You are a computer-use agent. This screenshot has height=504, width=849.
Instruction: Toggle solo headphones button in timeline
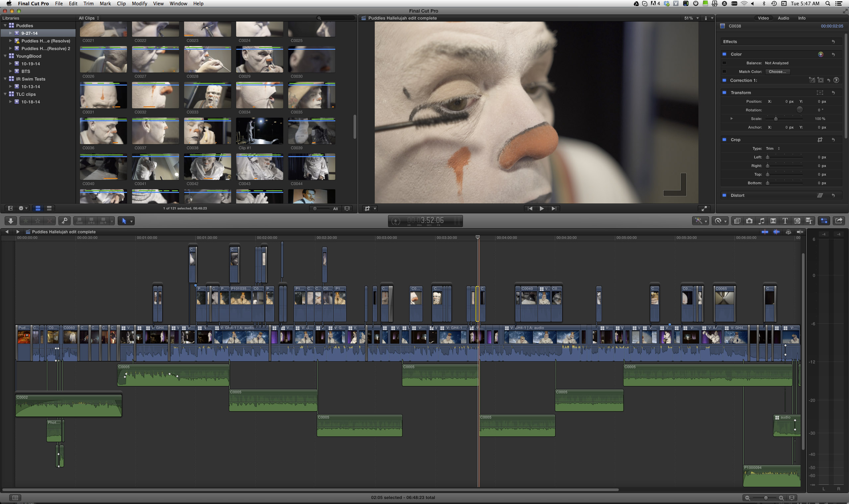(788, 232)
